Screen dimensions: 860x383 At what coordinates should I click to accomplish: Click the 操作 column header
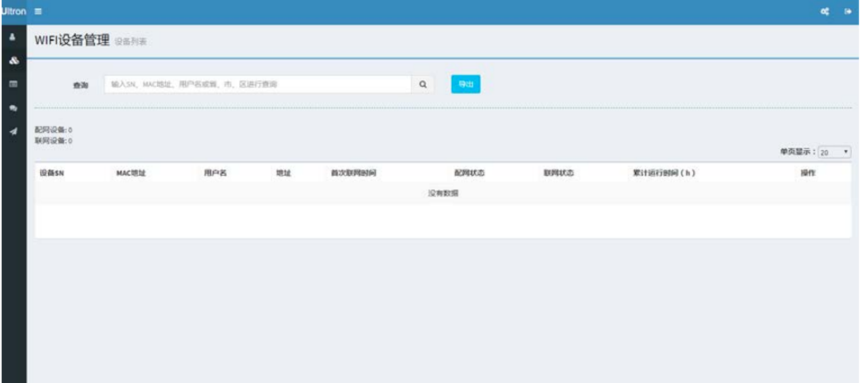[x=808, y=173]
